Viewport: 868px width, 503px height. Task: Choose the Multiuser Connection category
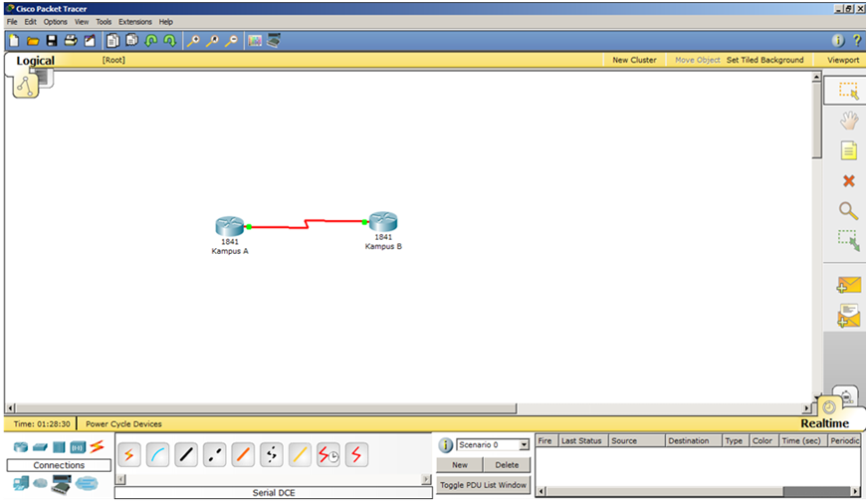[x=87, y=484]
